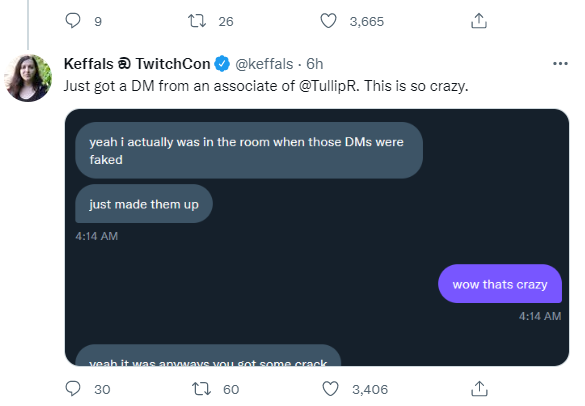Screen dimensions: 585x406
Task: Open the 6h tweet timestamp
Action: coord(315,64)
